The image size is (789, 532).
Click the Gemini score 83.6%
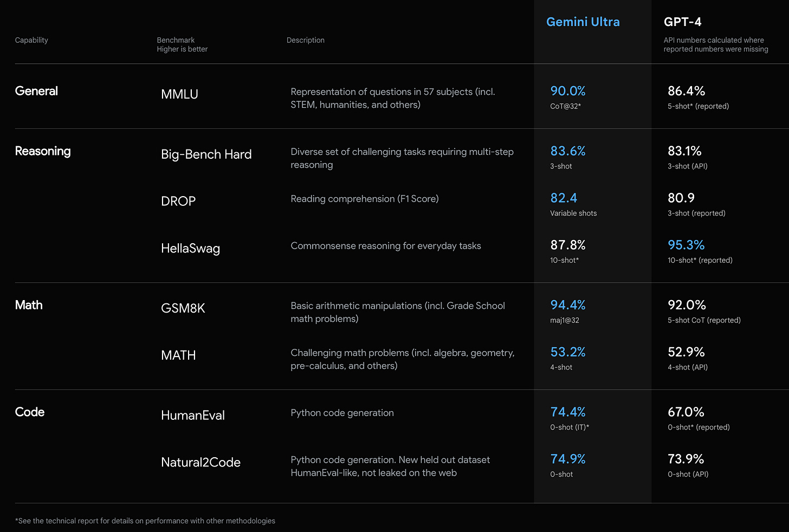pyautogui.click(x=568, y=151)
